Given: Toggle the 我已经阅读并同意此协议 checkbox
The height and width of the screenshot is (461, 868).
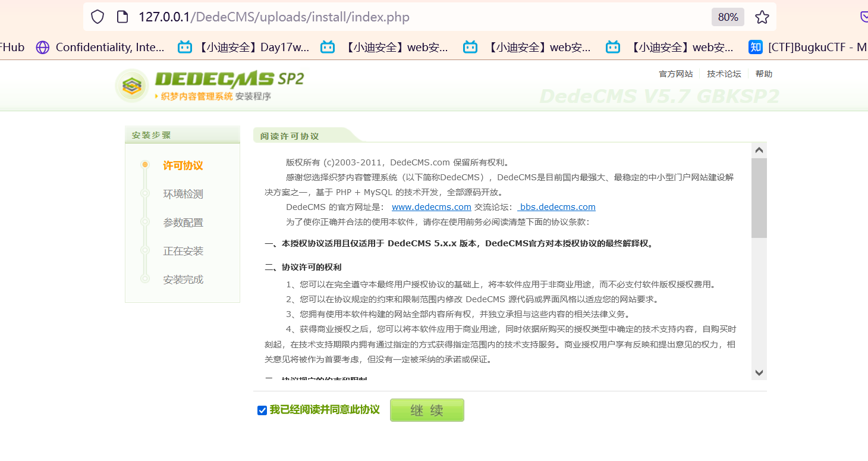Looking at the screenshot, I should [x=262, y=410].
